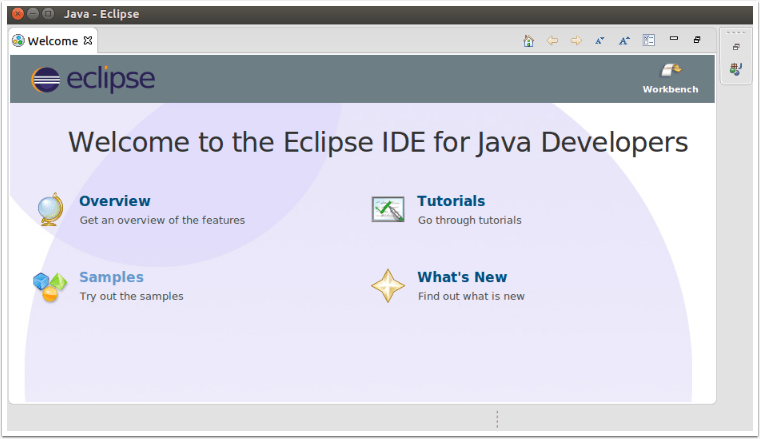The image size is (760, 439).
Task: Click the Workbench label
Action: pyautogui.click(x=671, y=89)
